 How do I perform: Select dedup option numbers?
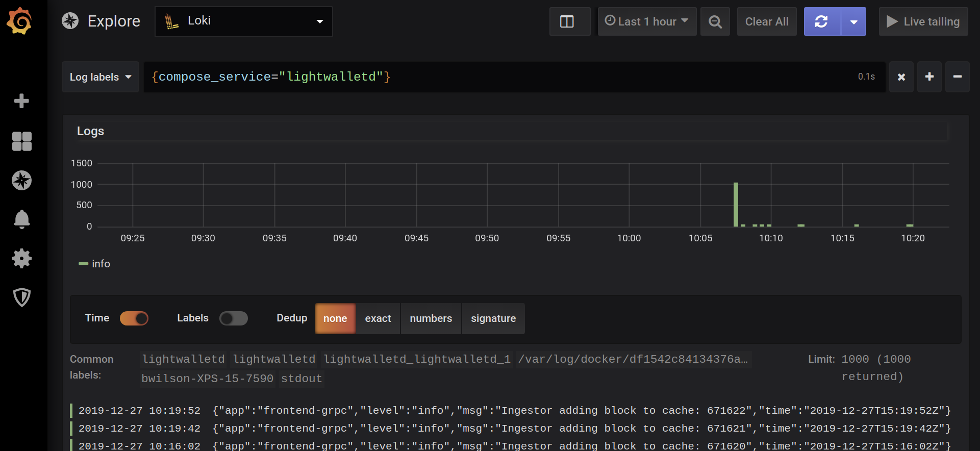(431, 318)
